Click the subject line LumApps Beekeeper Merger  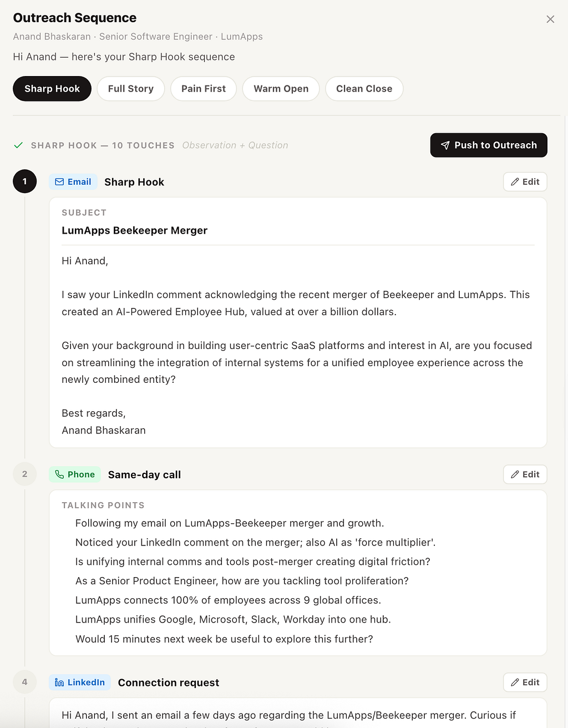point(135,230)
